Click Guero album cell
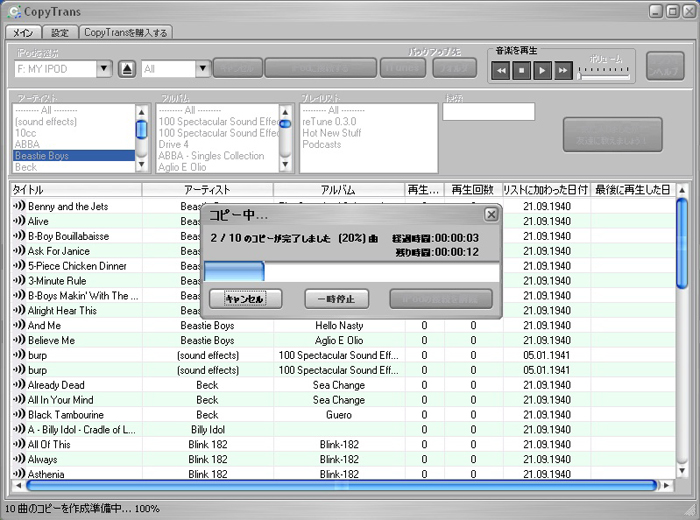Viewport: 700px width, 520px height. [339, 415]
